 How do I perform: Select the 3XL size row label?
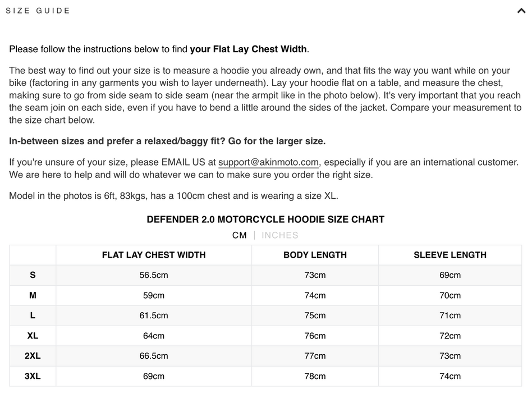click(x=33, y=376)
